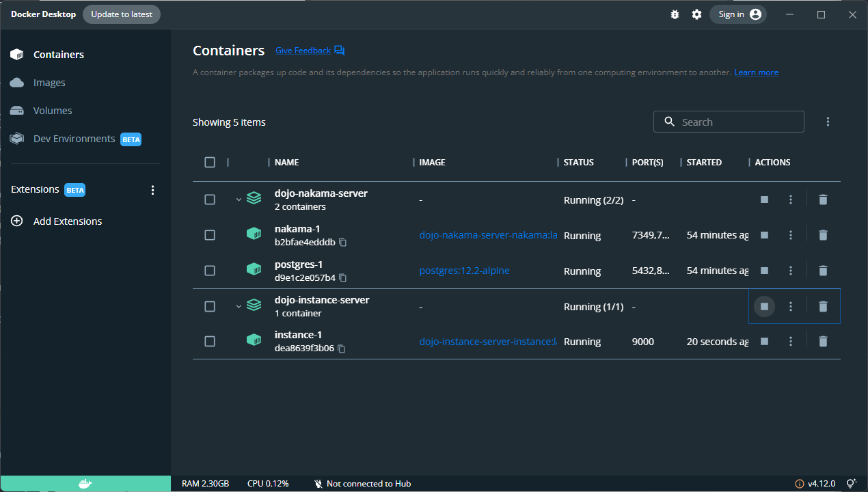Open the Give Feedback link
Screen dimensions: 868x492
point(303,51)
